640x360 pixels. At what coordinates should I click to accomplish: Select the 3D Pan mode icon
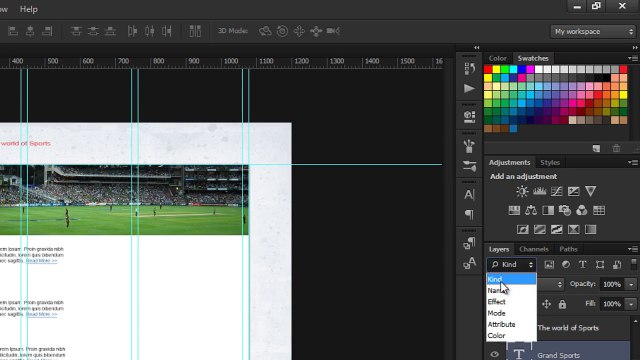[x=299, y=31]
